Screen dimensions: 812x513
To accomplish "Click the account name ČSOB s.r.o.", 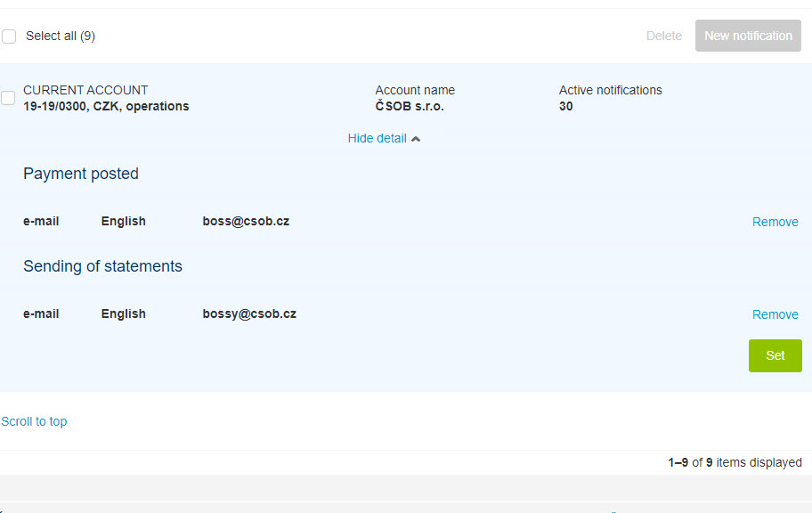I will coord(409,106).
